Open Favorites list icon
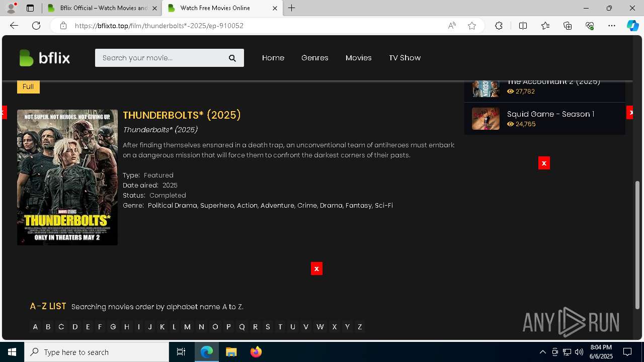 click(x=545, y=26)
